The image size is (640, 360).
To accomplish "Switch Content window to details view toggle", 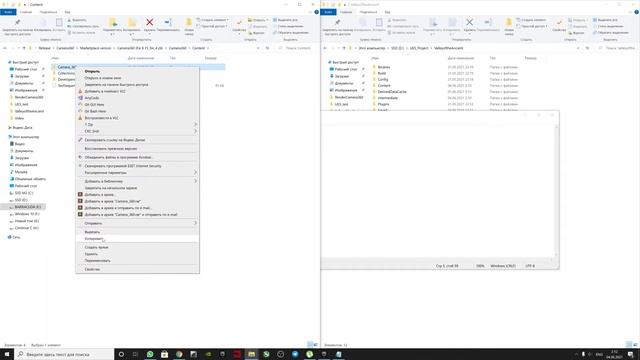I will (x=310, y=345).
